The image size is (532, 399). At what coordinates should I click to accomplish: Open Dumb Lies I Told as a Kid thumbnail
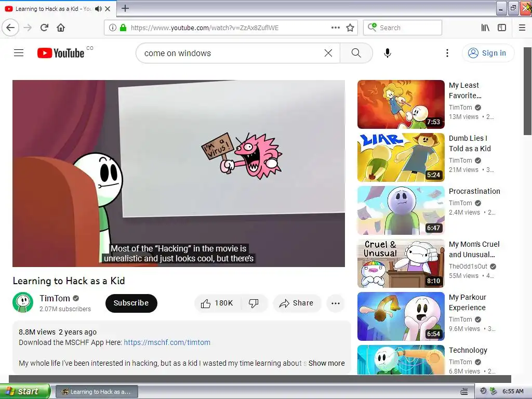401,157
